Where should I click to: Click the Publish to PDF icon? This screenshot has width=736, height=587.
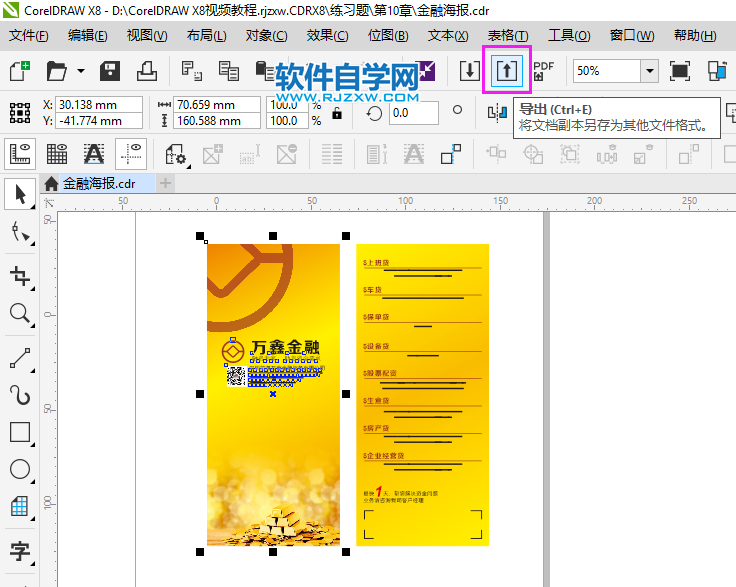pos(543,71)
